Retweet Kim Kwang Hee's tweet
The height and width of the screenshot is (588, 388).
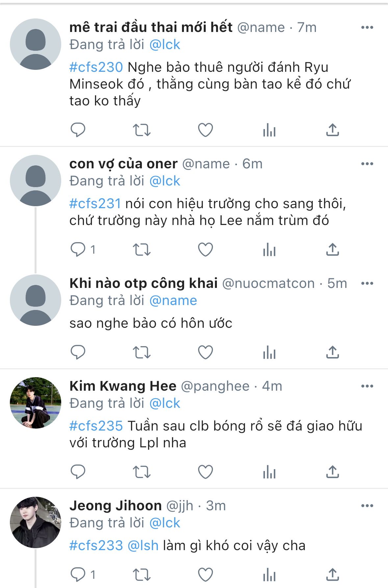click(142, 472)
